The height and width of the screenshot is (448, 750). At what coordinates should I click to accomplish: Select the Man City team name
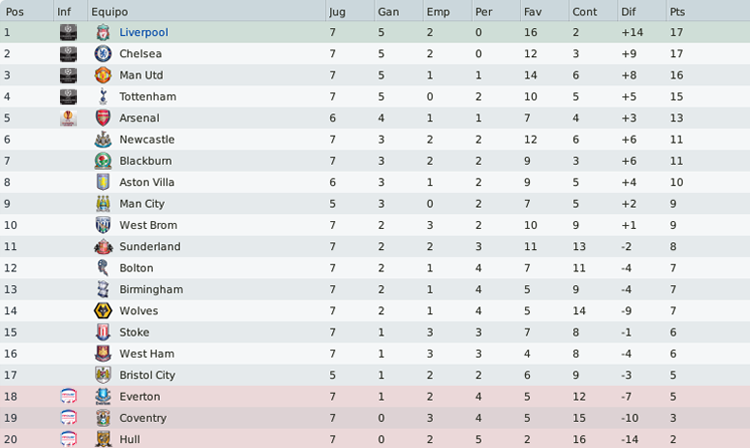coord(142,204)
